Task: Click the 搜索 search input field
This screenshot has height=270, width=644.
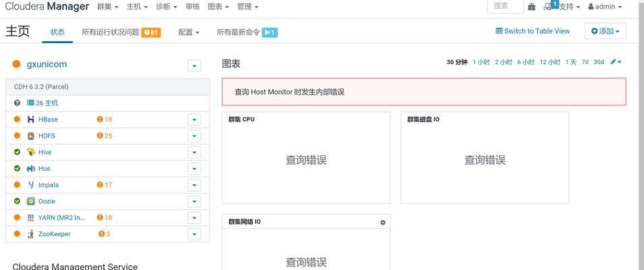Action: coord(505,6)
